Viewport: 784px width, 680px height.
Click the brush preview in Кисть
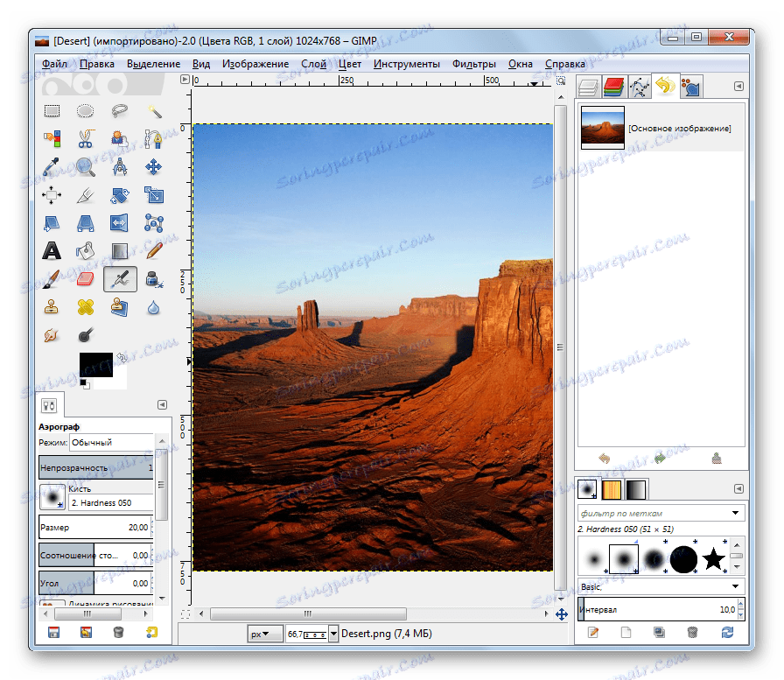pyautogui.click(x=52, y=496)
